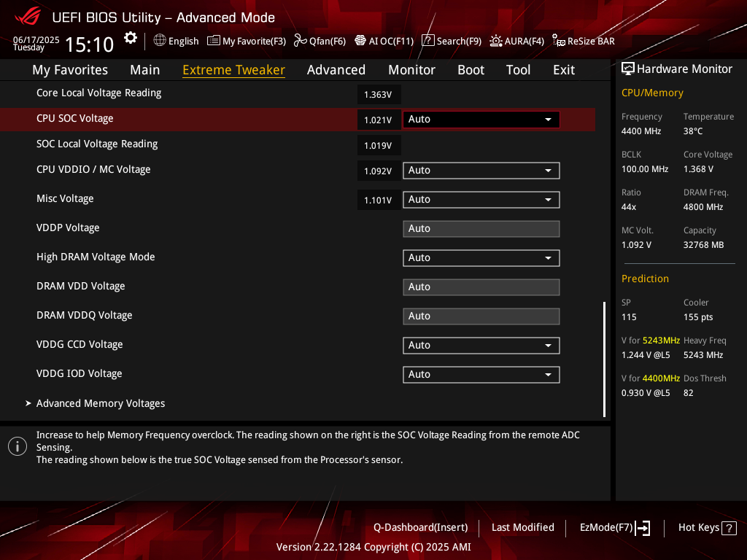Open High DRAM Voltage Mode dropdown

coord(481,258)
